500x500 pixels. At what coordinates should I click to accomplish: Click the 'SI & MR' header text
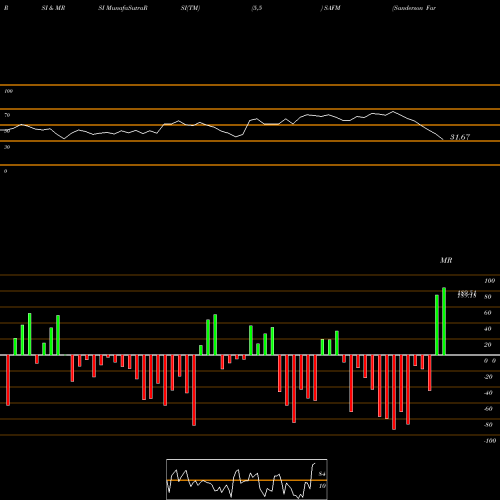pyautogui.click(x=53, y=8)
